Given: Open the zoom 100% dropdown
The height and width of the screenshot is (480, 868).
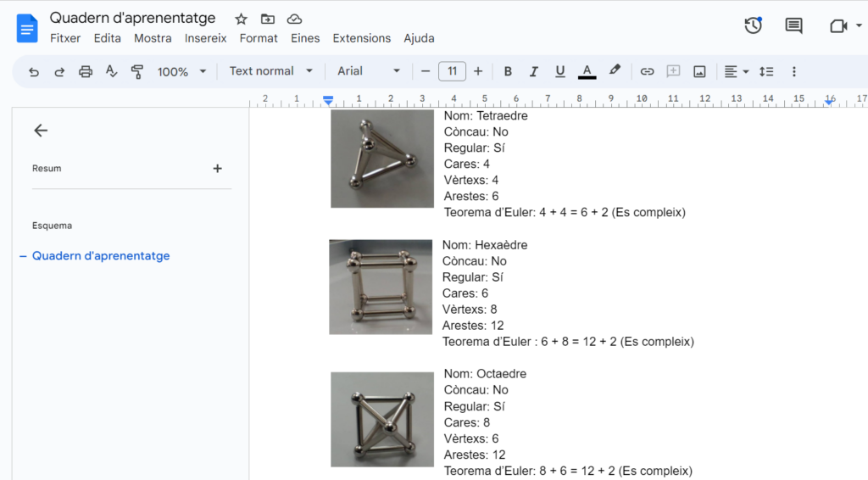Looking at the screenshot, I should point(181,72).
